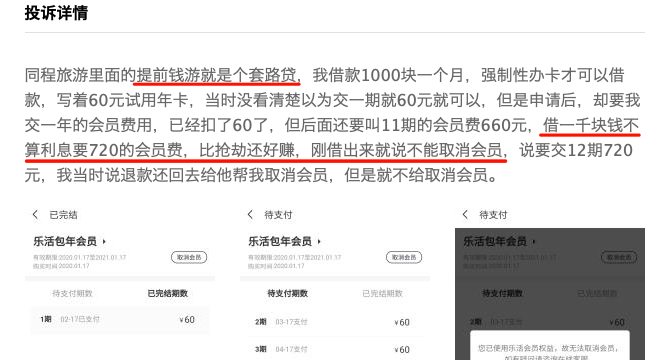Screen dimensions: 663x363
Task: Click the 已完结 page title
Action: [x=63, y=215]
